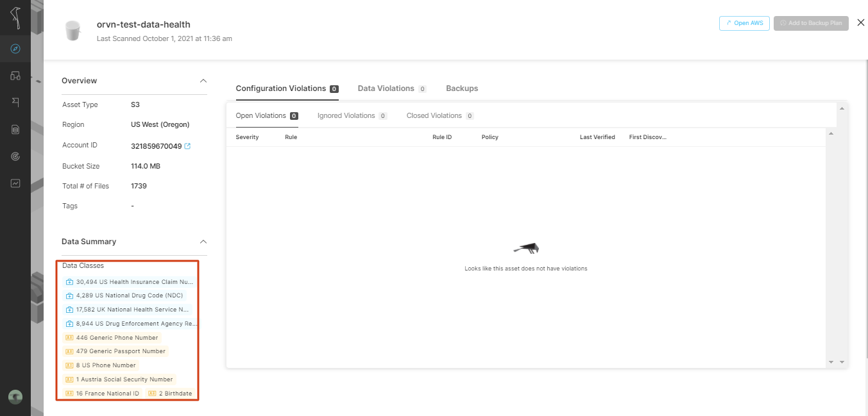The image size is (868, 416).
Task: Open the external link icon beside Account ID
Action: 187,146
